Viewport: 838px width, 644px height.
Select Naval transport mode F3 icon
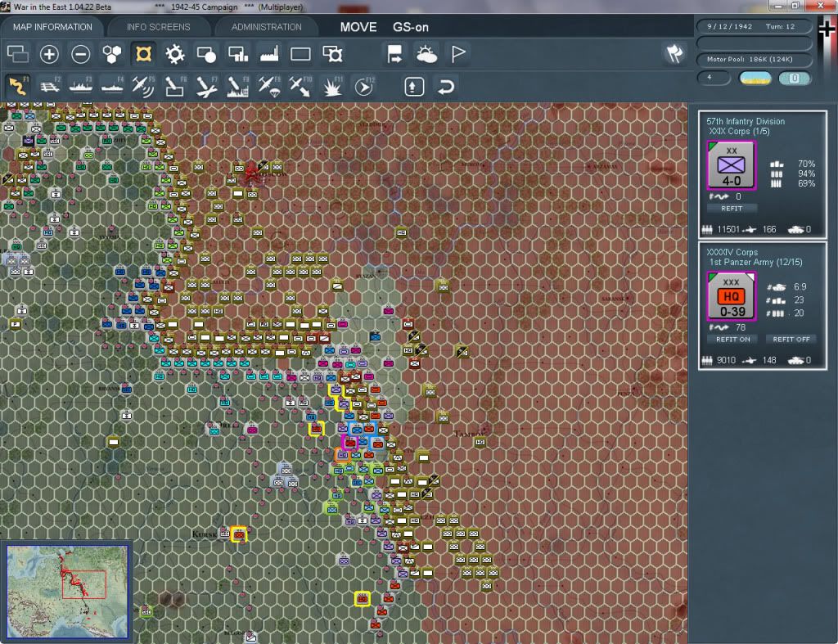(x=81, y=86)
